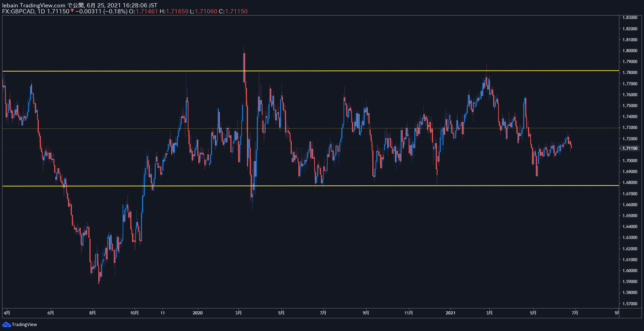Select the lower yellow horizontal support line
This screenshot has width=644, height=331.
click(x=310, y=186)
